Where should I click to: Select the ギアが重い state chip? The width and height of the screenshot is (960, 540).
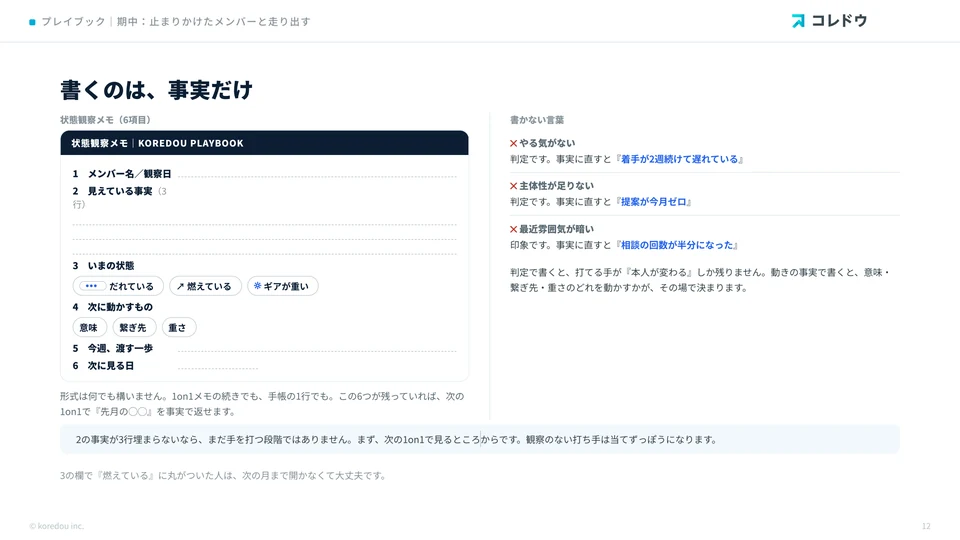[x=283, y=286]
